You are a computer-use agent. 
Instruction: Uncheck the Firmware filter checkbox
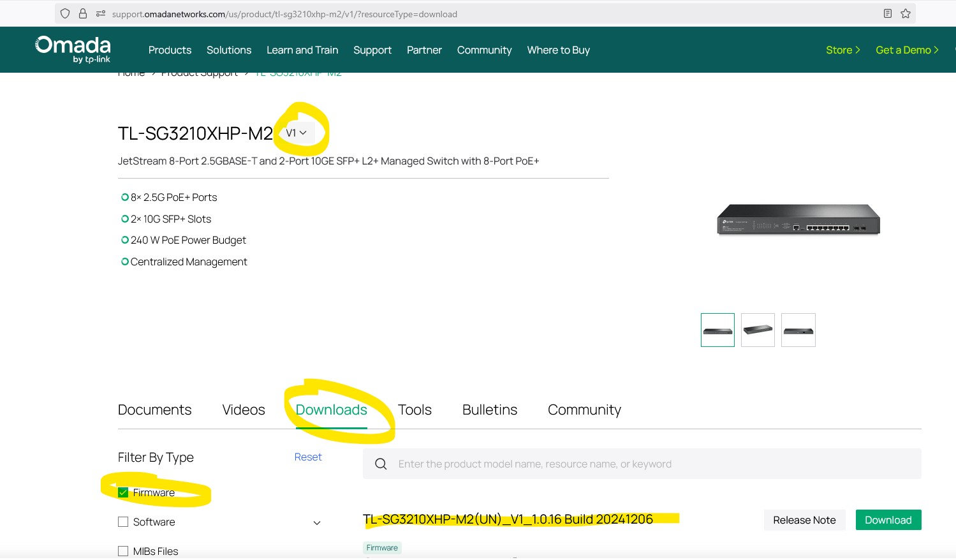(x=123, y=492)
